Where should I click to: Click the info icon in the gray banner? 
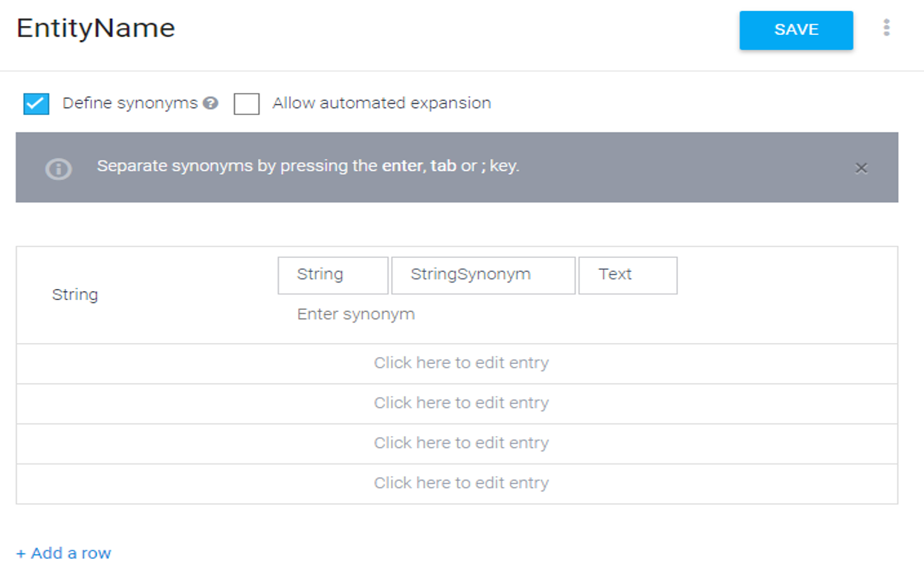[x=59, y=169]
